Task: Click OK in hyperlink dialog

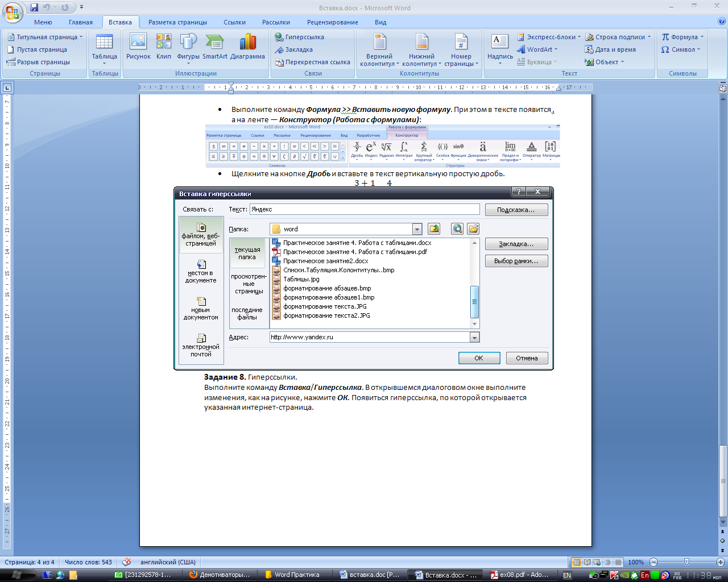Action: [479, 358]
